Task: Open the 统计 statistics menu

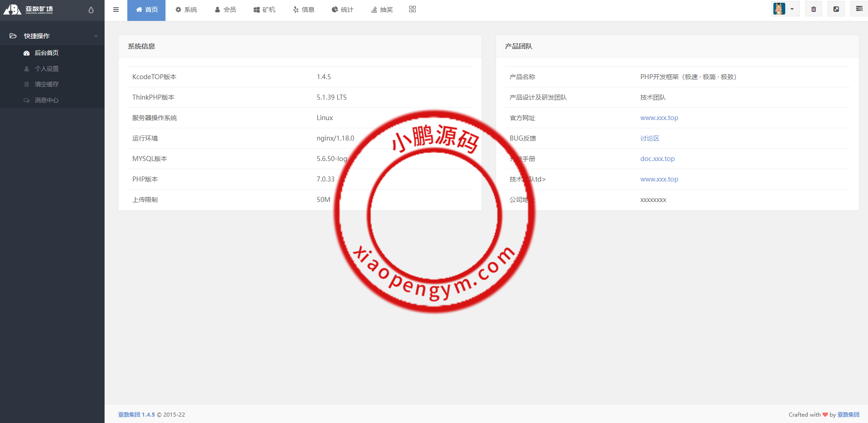Action: [x=342, y=10]
